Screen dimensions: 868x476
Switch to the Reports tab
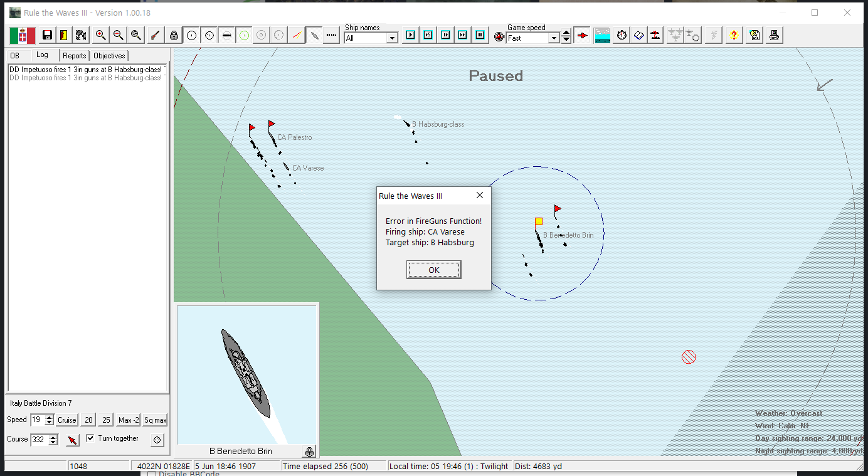coord(75,56)
